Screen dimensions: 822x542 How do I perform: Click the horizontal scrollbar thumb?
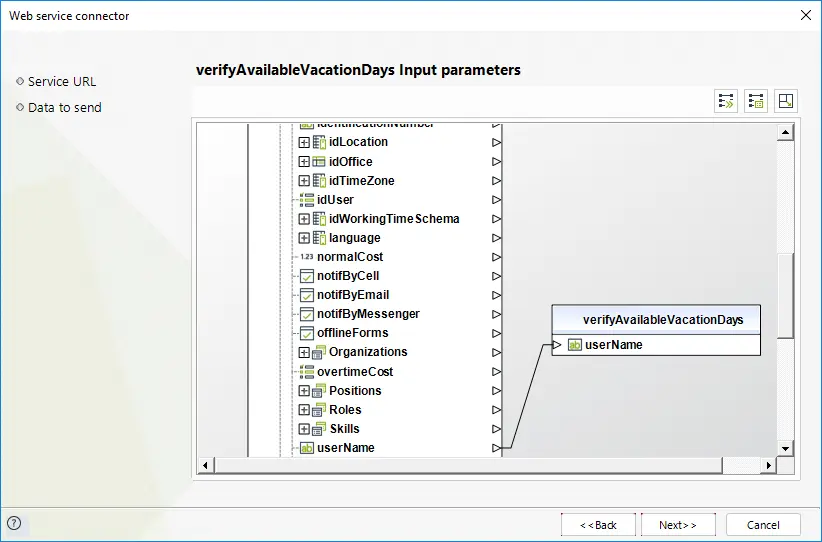pyautogui.click(x=468, y=465)
